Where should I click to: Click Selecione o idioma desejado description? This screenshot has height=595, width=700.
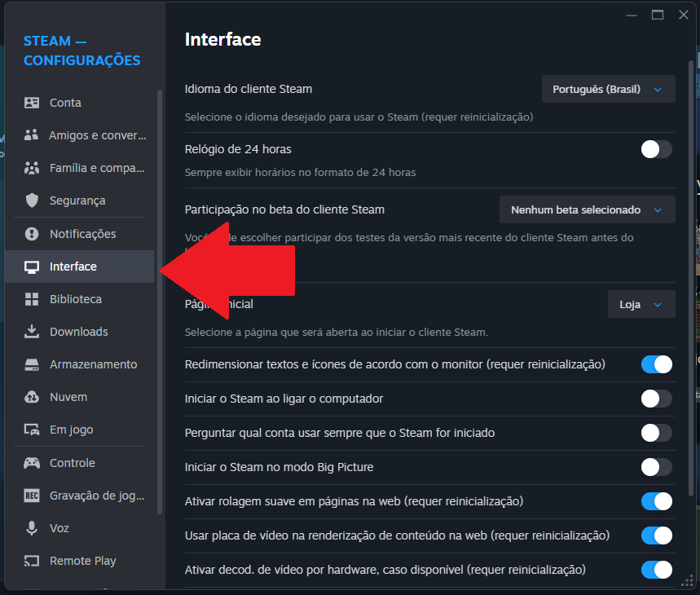pos(359,117)
